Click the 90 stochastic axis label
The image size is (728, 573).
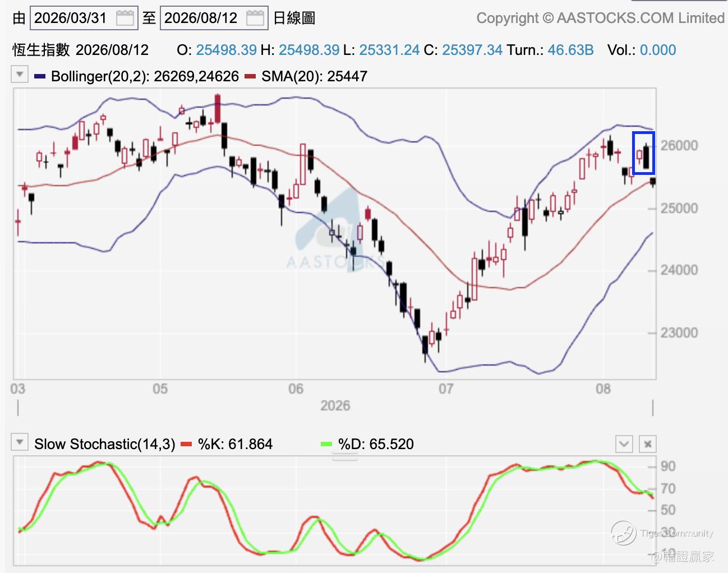tap(668, 466)
